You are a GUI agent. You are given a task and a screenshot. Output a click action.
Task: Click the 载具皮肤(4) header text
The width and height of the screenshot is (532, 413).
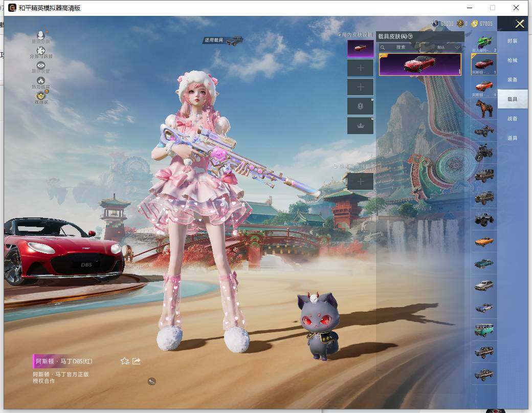[392, 36]
